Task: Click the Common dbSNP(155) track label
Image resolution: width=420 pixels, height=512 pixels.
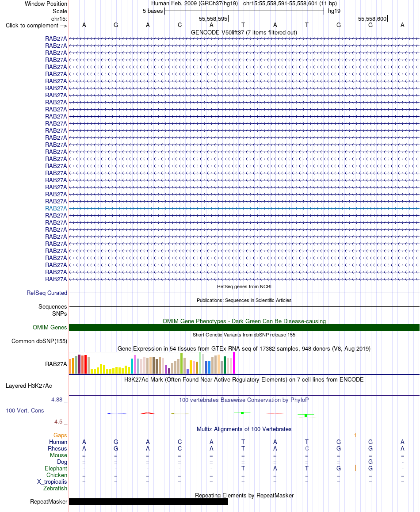Action: [x=39, y=341]
